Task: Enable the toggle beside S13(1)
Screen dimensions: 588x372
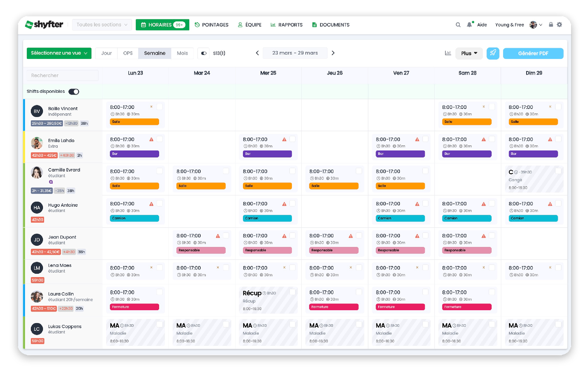Action: click(203, 53)
